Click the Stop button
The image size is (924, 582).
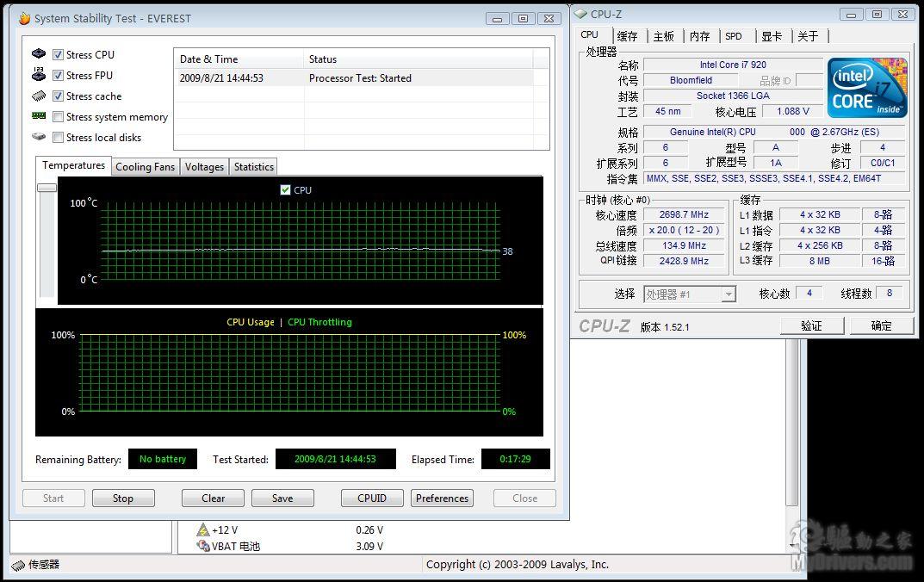(x=123, y=498)
